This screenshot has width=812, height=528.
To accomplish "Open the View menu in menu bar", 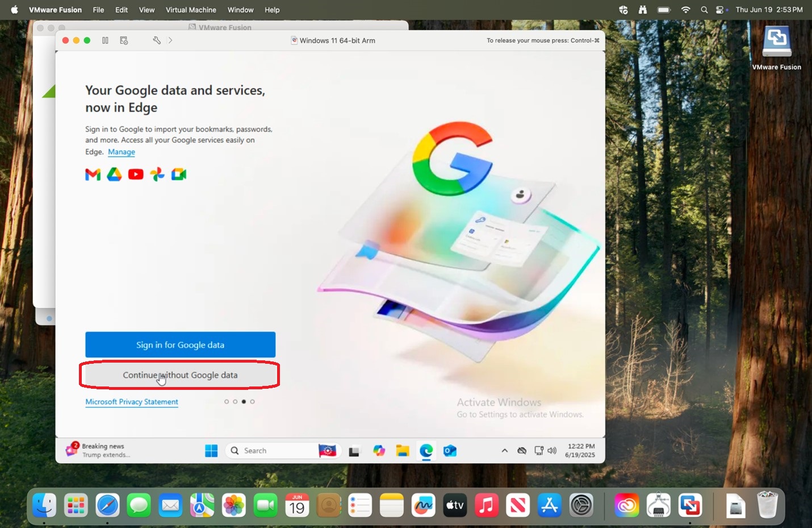I will [147, 10].
